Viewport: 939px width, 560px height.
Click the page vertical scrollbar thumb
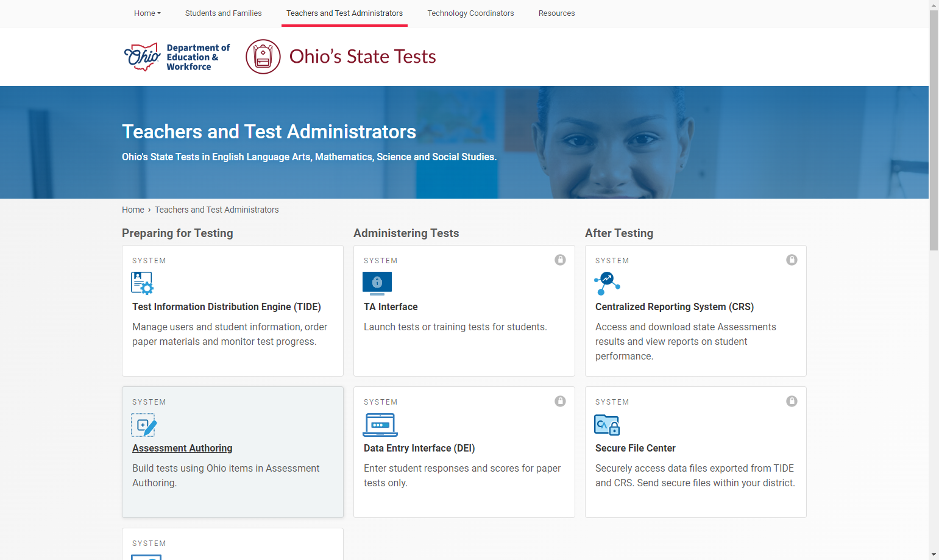tap(934, 130)
